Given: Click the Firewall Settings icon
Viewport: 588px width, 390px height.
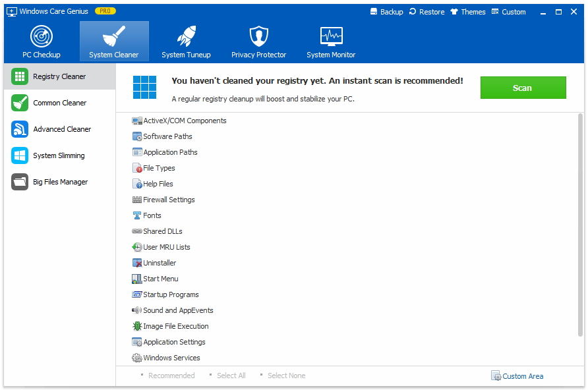Looking at the screenshot, I should click(x=137, y=200).
